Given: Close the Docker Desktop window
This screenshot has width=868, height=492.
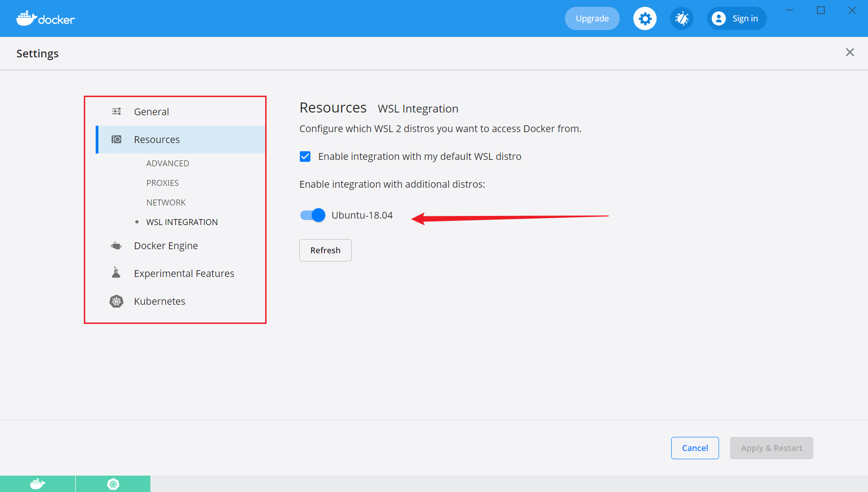Looking at the screenshot, I should 852,10.
